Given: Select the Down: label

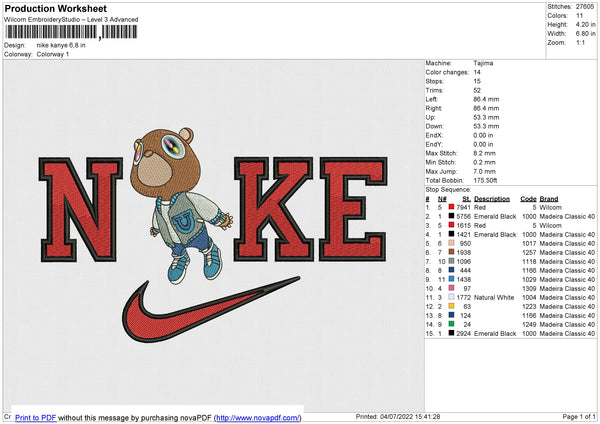Looking at the screenshot, I should [x=434, y=126].
